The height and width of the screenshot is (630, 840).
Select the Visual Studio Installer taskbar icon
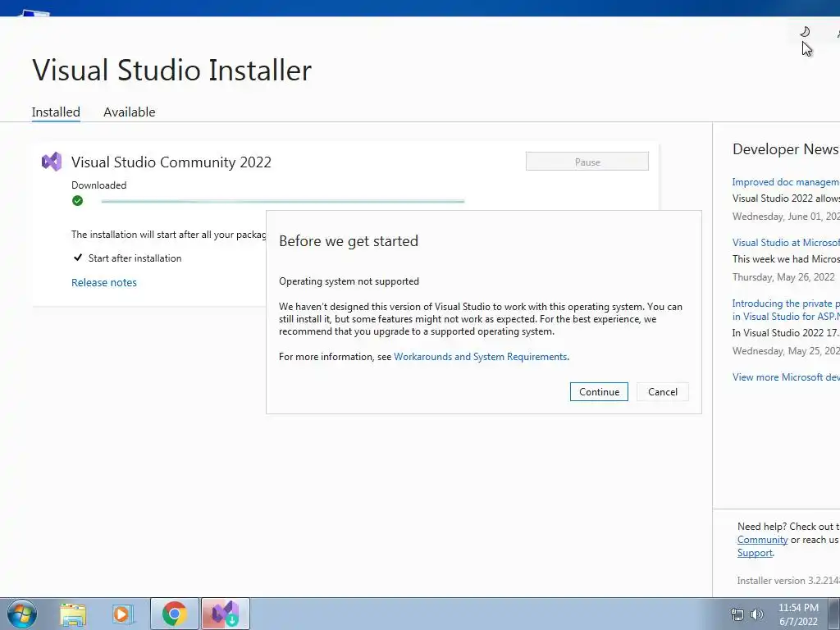point(226,614)
